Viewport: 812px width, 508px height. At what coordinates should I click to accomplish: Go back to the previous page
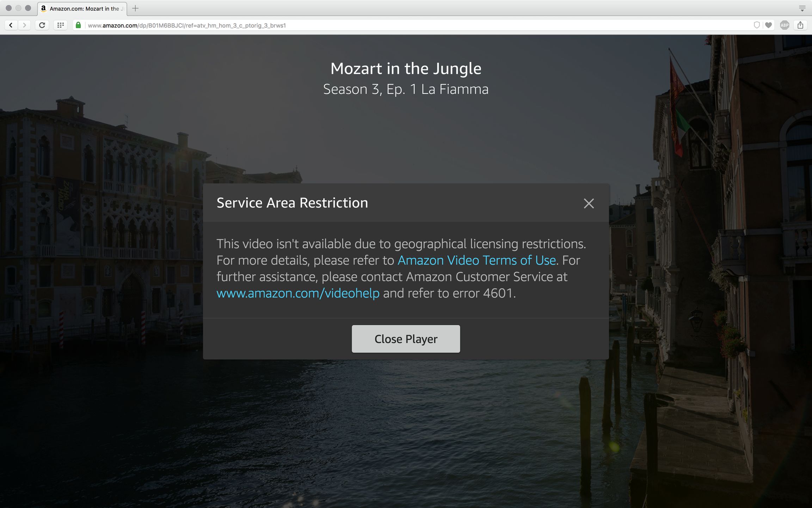(11, 25)
